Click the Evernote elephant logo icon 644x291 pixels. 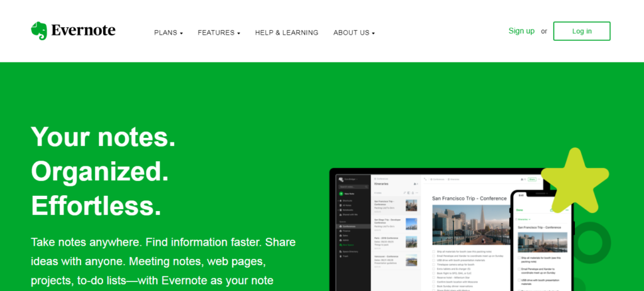point(39,31)
